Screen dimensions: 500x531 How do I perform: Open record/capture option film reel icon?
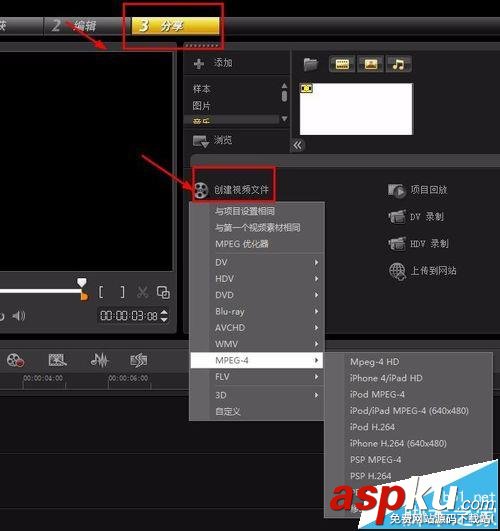(15, 360)
